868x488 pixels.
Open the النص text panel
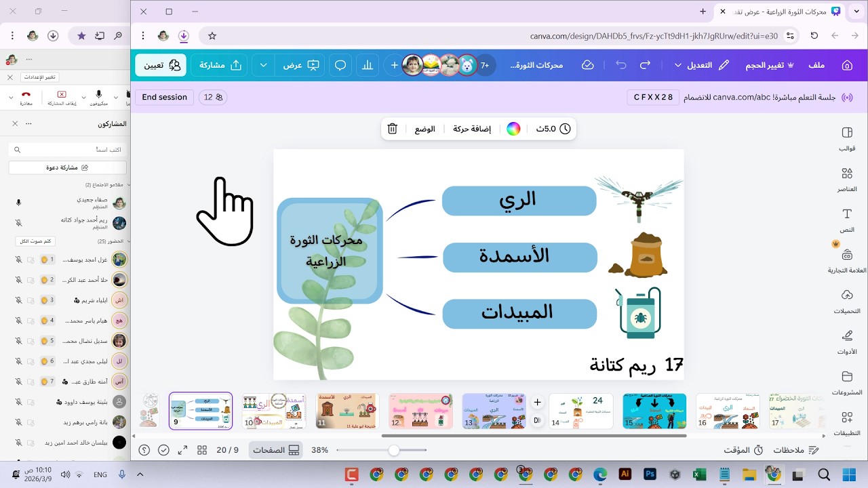coord(847,220)
